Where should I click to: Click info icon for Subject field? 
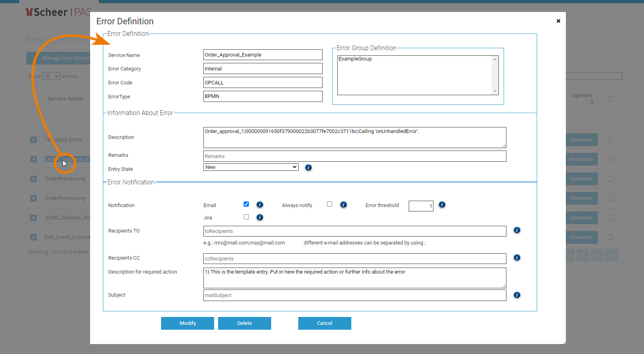click(517, 295)
